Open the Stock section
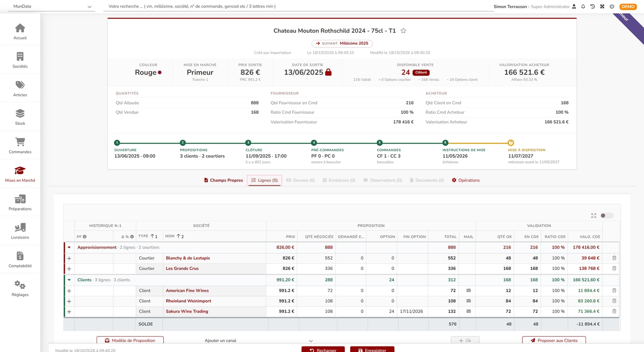Viewport: 644px width, 352px height. pyautogui.click(x=20, y=117)
